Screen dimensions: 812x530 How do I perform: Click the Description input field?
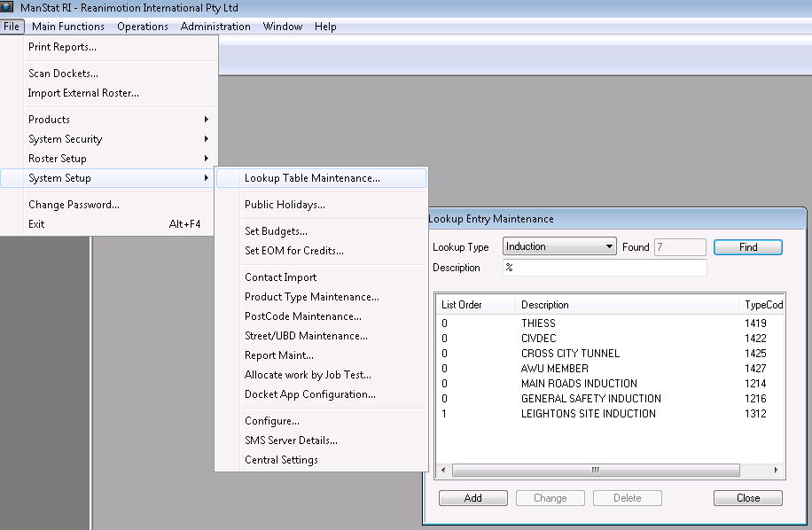click(x=605, y=268)
